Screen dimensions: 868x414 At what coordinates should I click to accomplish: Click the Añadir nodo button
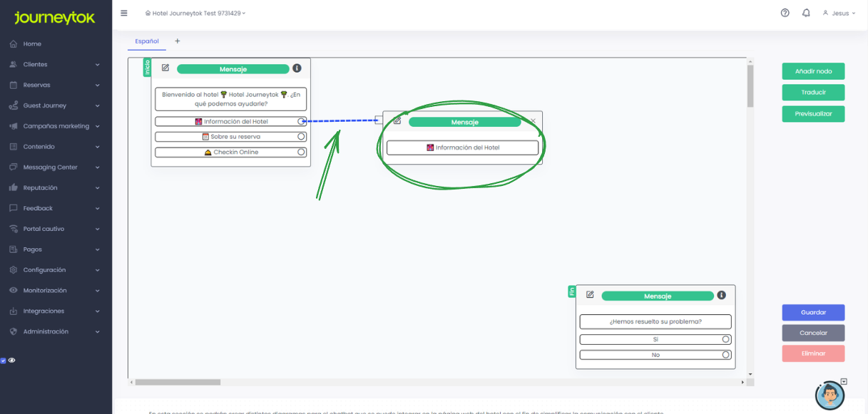coord(813,71)
